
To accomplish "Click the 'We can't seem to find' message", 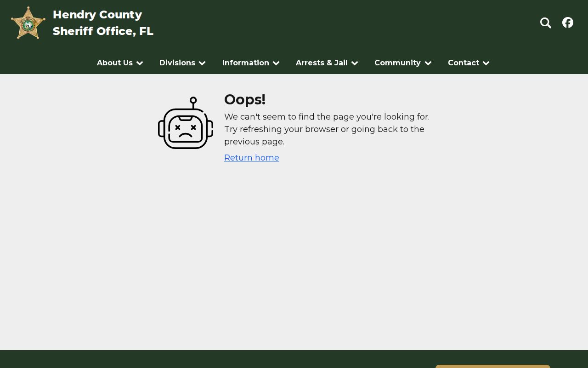I will pos(327,129).
